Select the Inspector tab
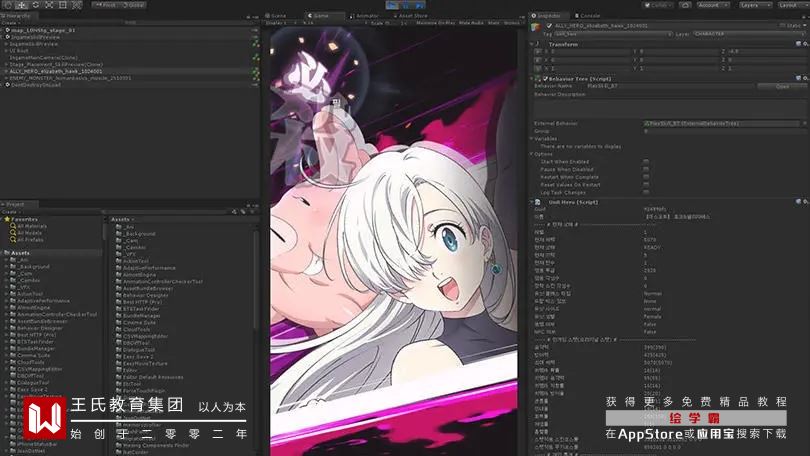 click(550, 16)
